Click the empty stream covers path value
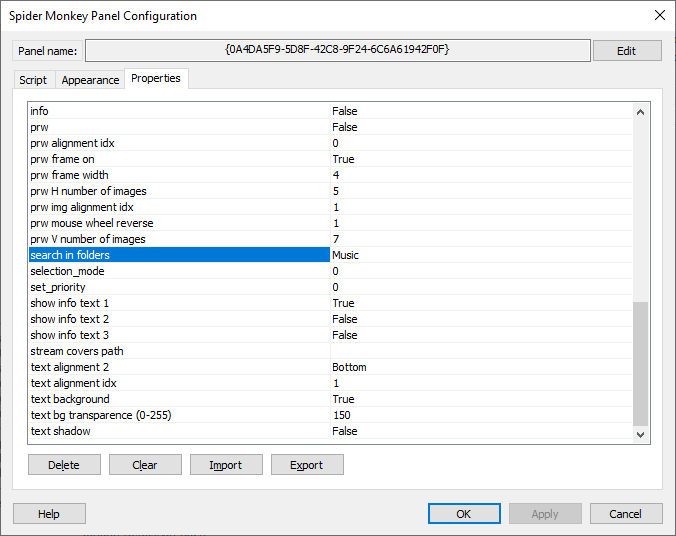Image resolution: width=676 pixels, height=536 pixels. (x=480, y=351)
